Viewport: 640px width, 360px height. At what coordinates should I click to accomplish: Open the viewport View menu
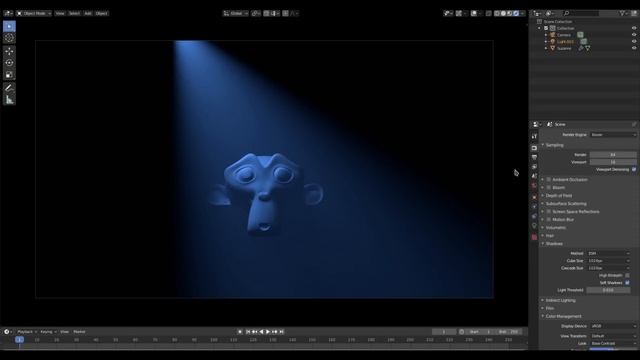tap(60, 13)
